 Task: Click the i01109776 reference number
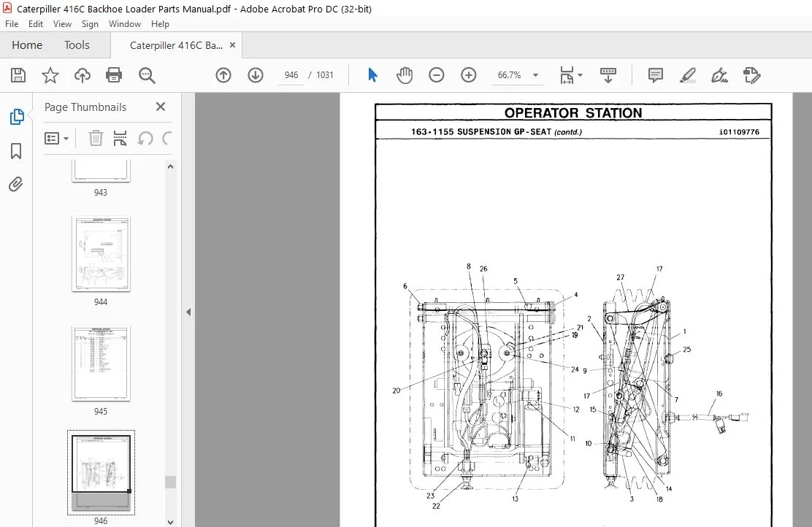tap(739, 132)
